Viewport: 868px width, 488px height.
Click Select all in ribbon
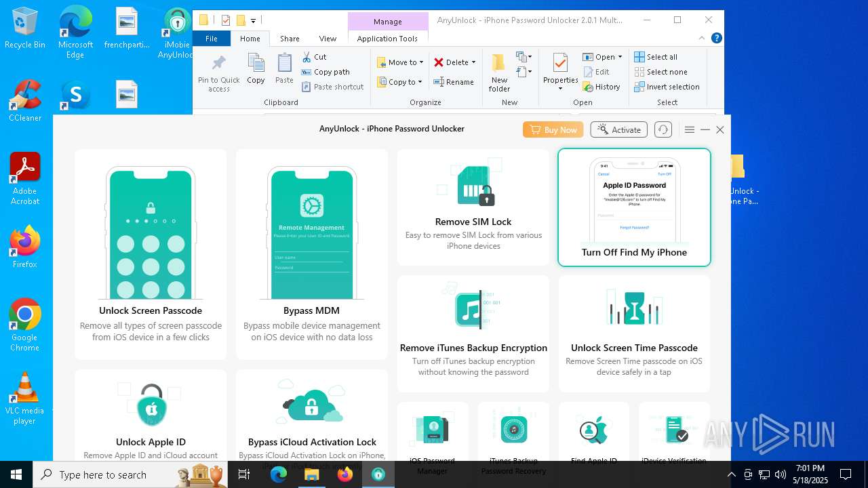coord(656,57)
